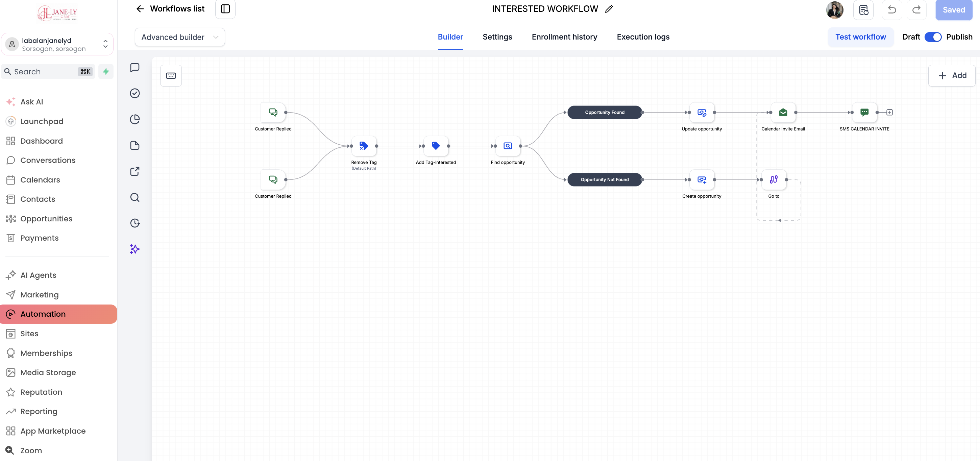This screenshot has width=980, height=461.
Task: Select the Opportunity Not Found branch
Action: pyautogui.click(x=605, y=179)
